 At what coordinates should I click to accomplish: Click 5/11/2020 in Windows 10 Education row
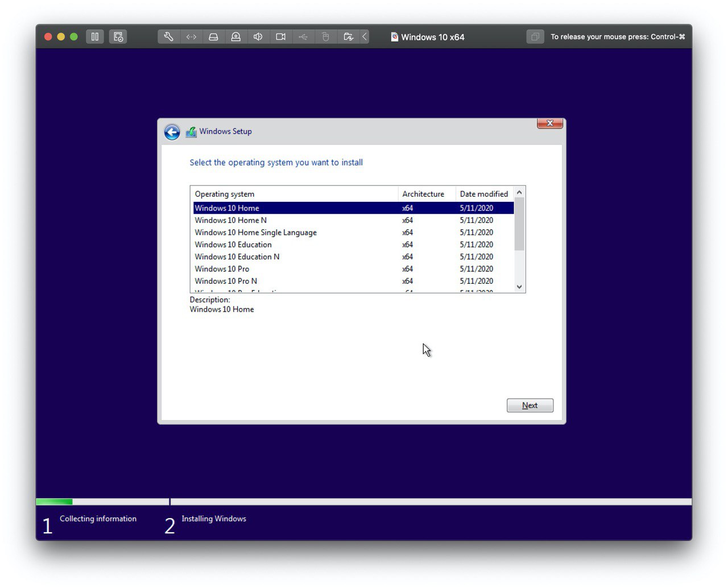tap(477, 245)
